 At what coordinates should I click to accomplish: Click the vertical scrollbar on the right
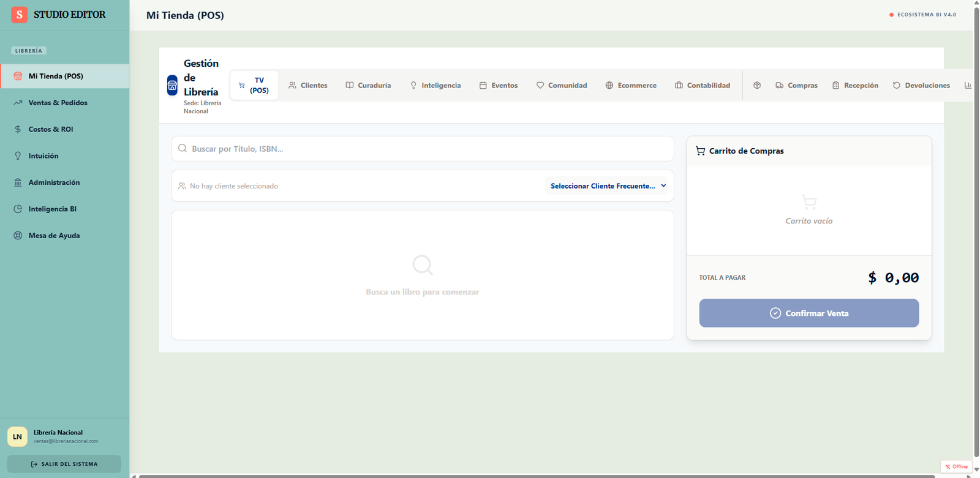976,233
